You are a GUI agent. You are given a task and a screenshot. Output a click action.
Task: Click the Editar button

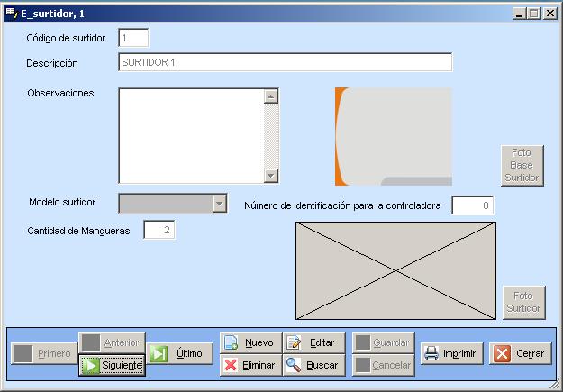[314, 342]
